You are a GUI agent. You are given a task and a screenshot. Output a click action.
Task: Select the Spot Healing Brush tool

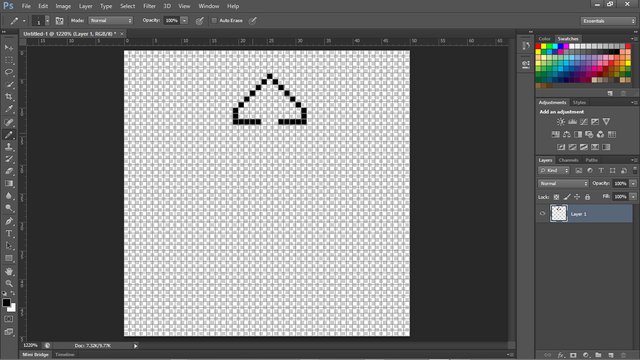pyautogui.click(x=9, y=122)
